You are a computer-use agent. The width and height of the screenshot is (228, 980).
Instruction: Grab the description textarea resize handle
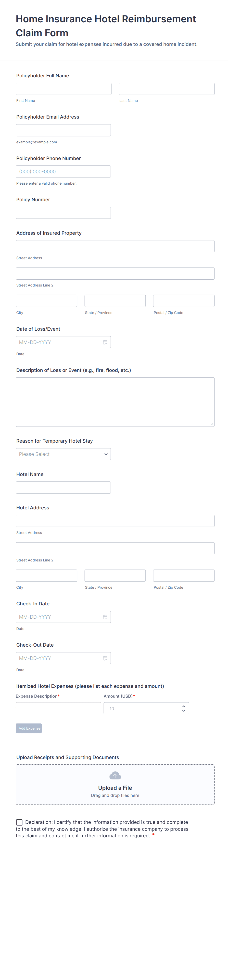pos(212,424)
